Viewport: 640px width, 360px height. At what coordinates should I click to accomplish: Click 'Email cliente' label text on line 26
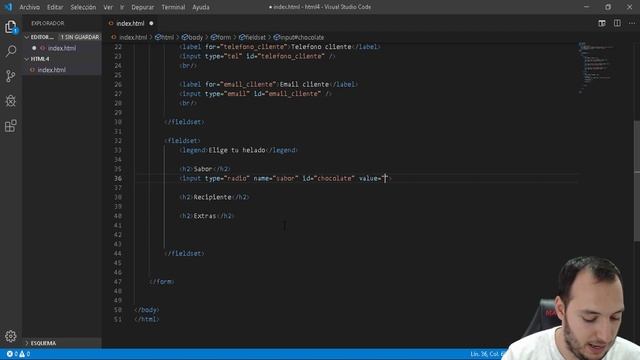point(304,84)
